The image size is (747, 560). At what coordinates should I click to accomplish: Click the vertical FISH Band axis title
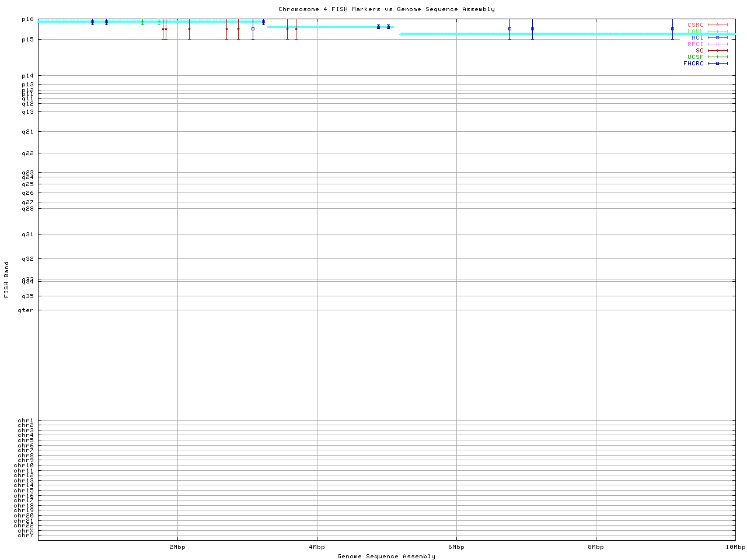(x=7, y=279)
